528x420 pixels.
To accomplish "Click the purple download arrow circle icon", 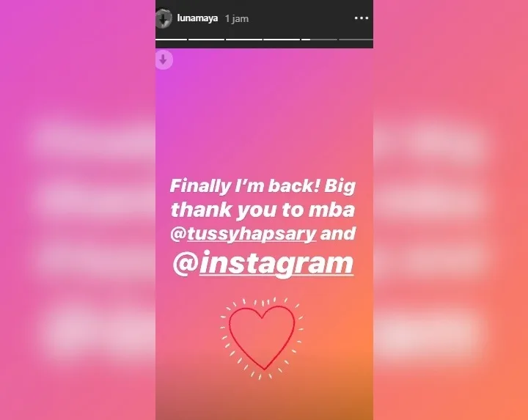I will point(164,60).
